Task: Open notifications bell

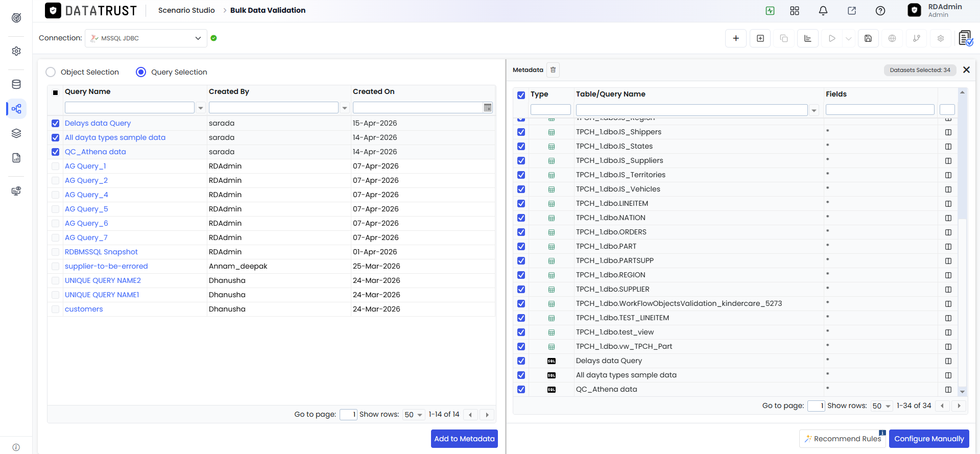Action: (823, 11)
